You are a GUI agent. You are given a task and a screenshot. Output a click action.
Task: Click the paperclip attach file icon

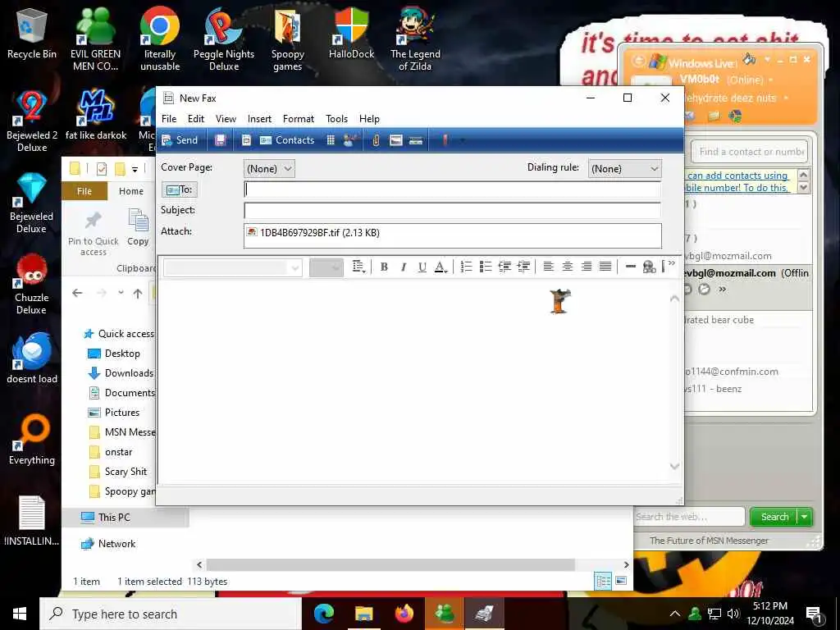pyautogui.click(x=376, y=140)
